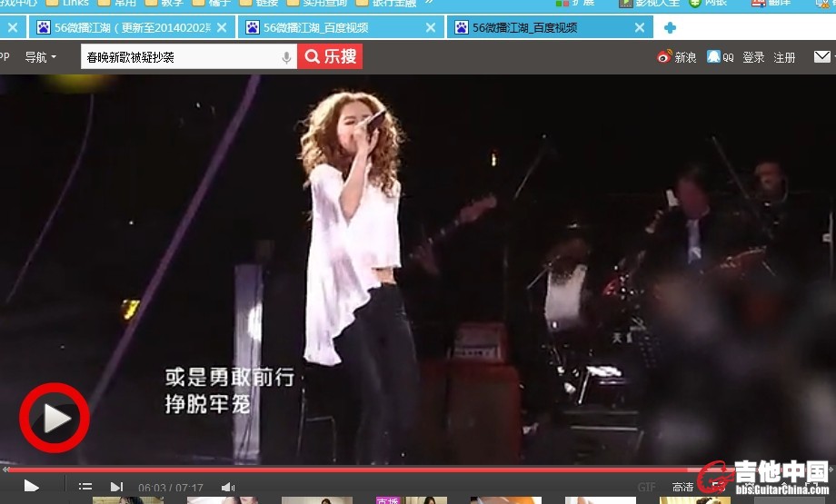This screenshot has width=836, height=504.
Task: Click the search box with 春晚新歌被疑抄袭
Action: tap(180, 57)
